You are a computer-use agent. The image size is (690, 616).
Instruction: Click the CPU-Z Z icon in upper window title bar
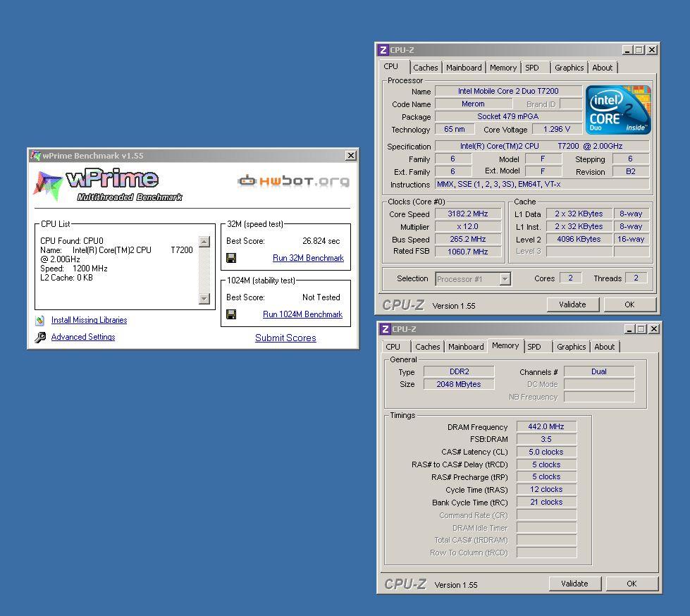[383, 50]
